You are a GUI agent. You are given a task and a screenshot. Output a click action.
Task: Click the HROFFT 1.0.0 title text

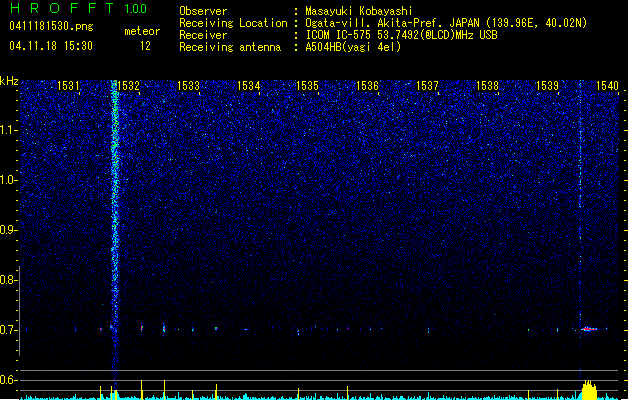[x=79, y=8]
